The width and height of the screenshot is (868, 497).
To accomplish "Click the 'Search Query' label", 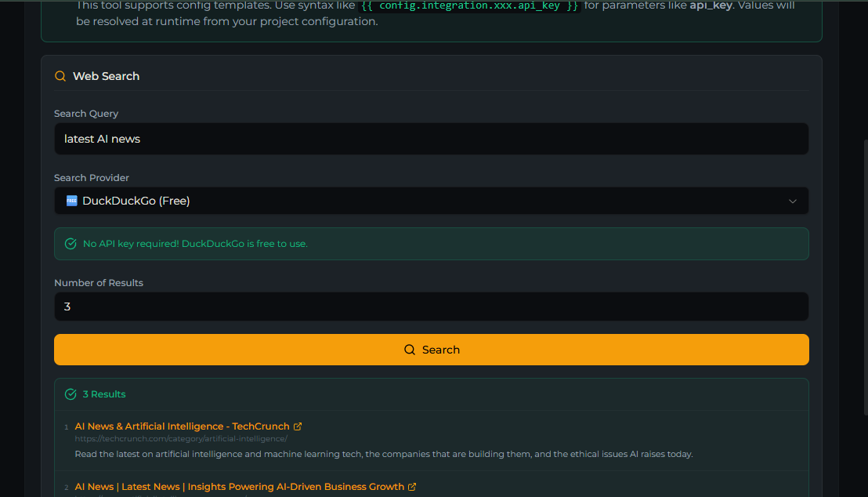I will [x=86, y=114].
